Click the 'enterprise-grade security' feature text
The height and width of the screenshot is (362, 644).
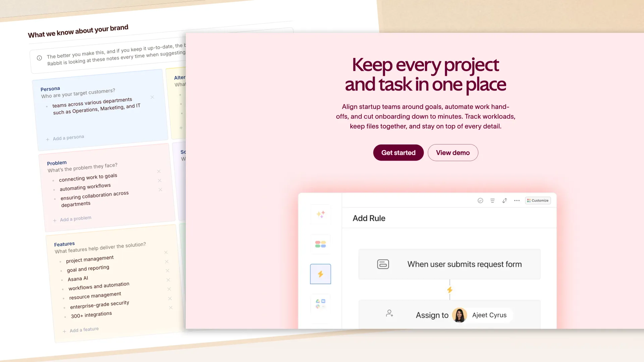tap(100, 305)
